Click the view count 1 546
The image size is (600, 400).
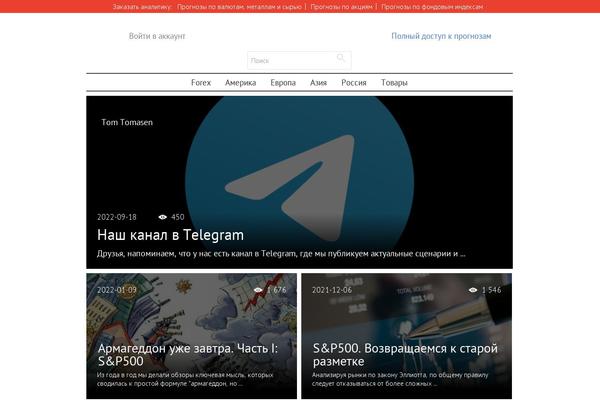(491, 290)
